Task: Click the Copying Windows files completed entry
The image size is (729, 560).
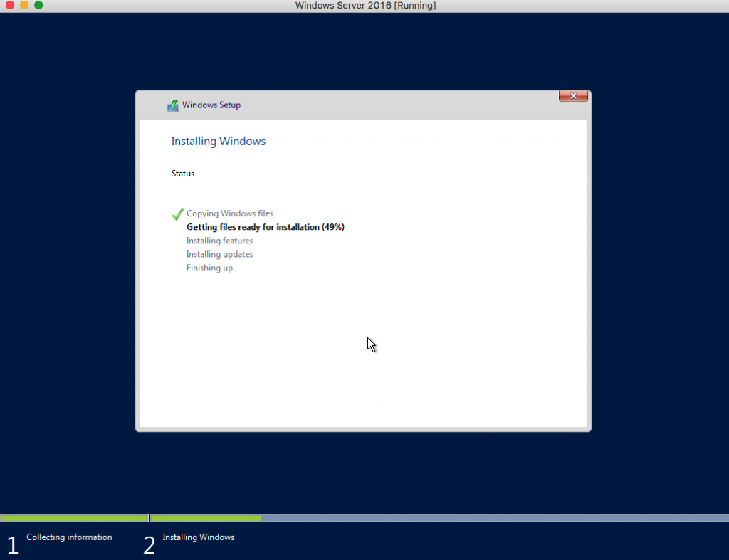Action: click(x=229, y=213)
